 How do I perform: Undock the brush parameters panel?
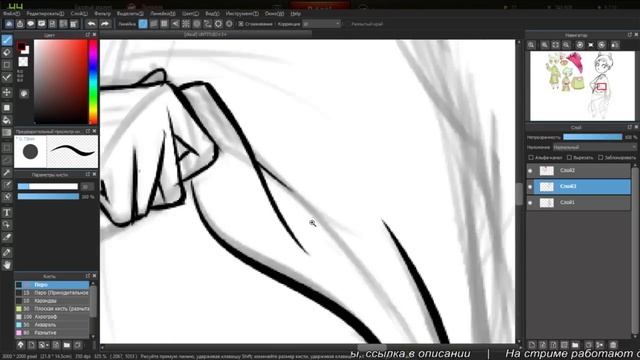[x=88, y=174]
